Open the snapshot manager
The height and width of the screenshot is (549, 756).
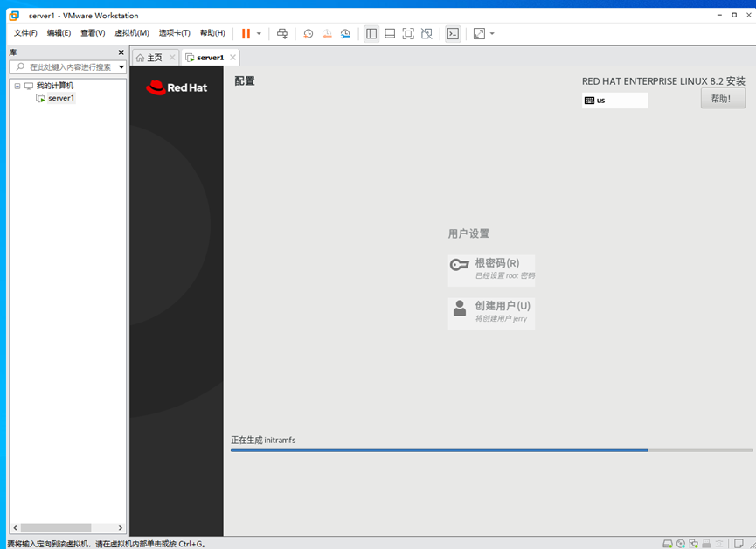(345, 34)
